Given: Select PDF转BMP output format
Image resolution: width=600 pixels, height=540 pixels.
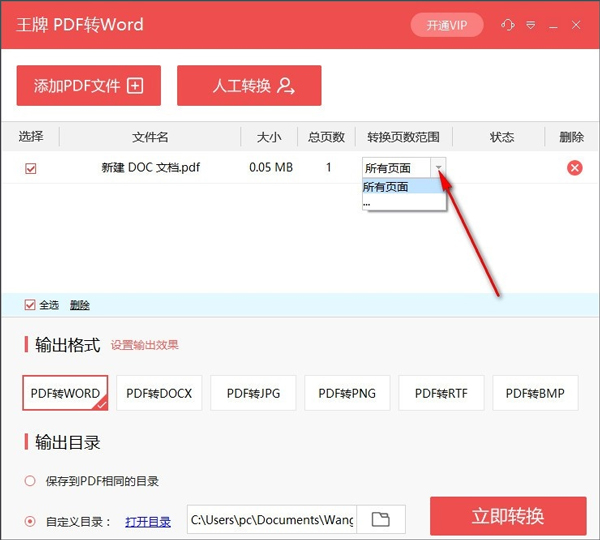Looking at the screenshot, I should click(535, 393).
